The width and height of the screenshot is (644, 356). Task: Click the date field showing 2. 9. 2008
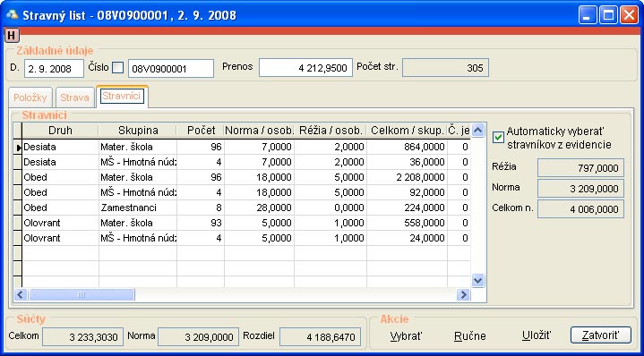tap(54, 69)
